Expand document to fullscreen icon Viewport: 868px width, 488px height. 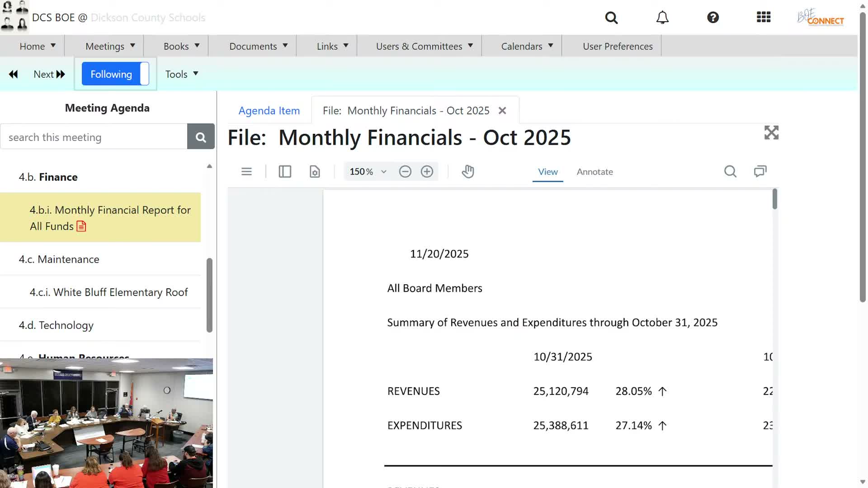771,133
